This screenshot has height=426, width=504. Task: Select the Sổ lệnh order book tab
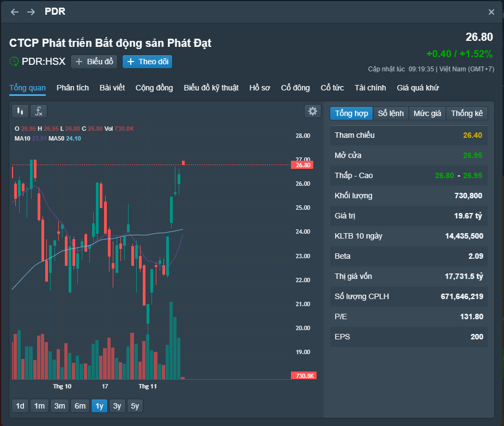pos(391,113)
